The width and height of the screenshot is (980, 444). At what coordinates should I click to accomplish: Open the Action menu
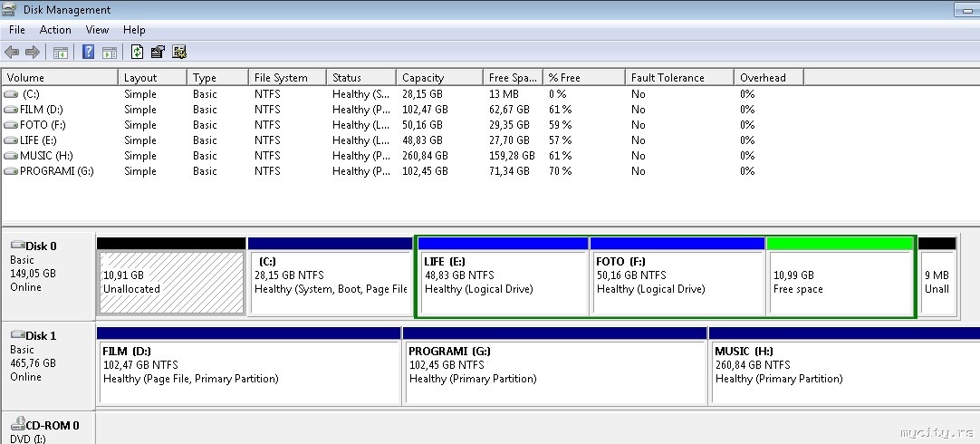(x=55, y=30)
